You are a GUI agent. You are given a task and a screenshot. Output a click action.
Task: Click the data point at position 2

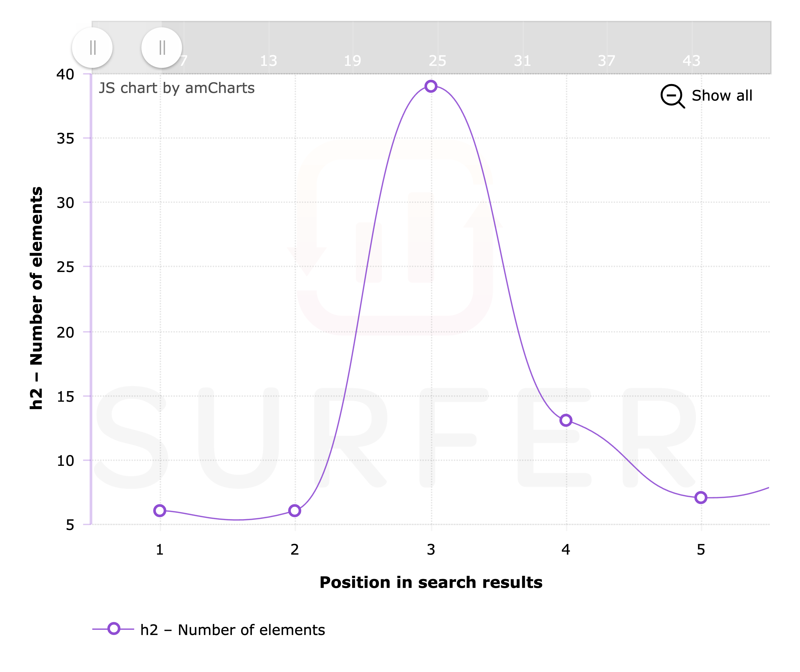295,510
